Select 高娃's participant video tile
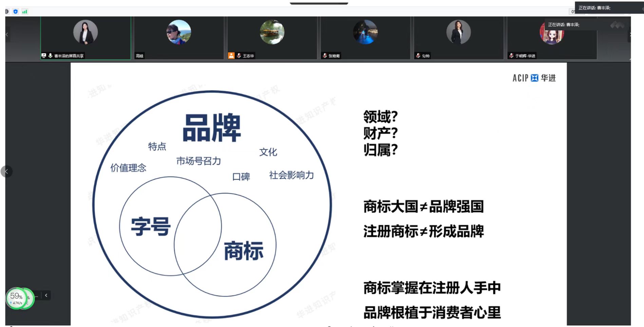 [x=179, y=37]
